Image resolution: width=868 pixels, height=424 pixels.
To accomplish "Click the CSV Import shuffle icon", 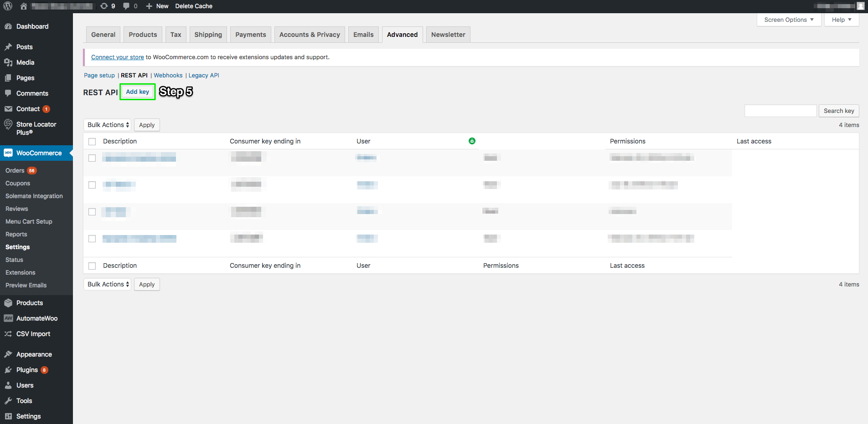I will click(x=8, y=334).
